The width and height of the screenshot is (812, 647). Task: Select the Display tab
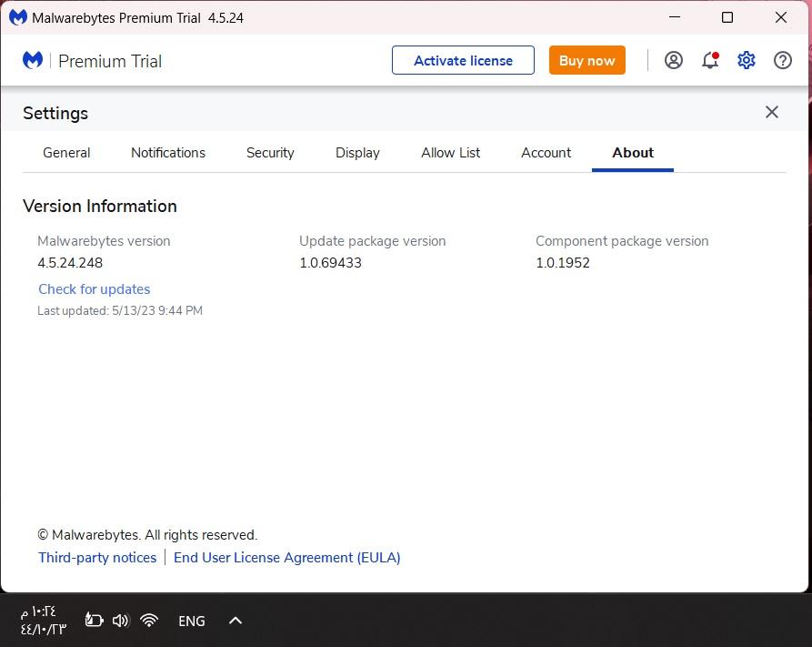(357, 153)
